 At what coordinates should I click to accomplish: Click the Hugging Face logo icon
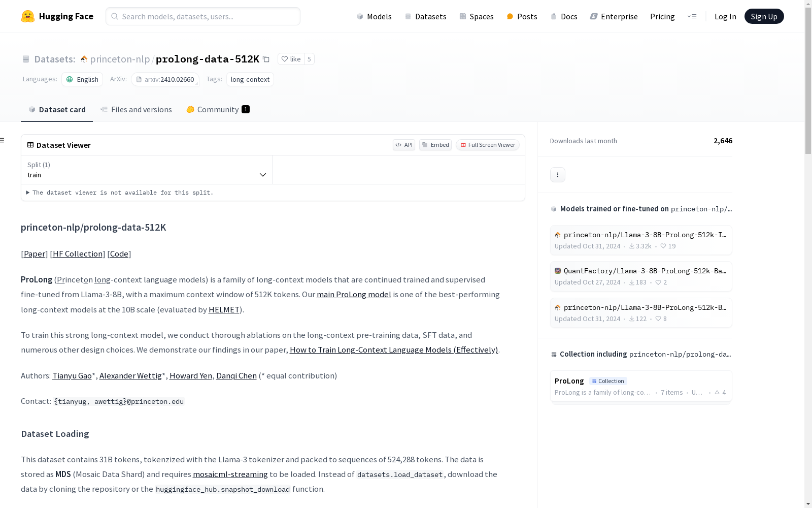tap(28, 16)
